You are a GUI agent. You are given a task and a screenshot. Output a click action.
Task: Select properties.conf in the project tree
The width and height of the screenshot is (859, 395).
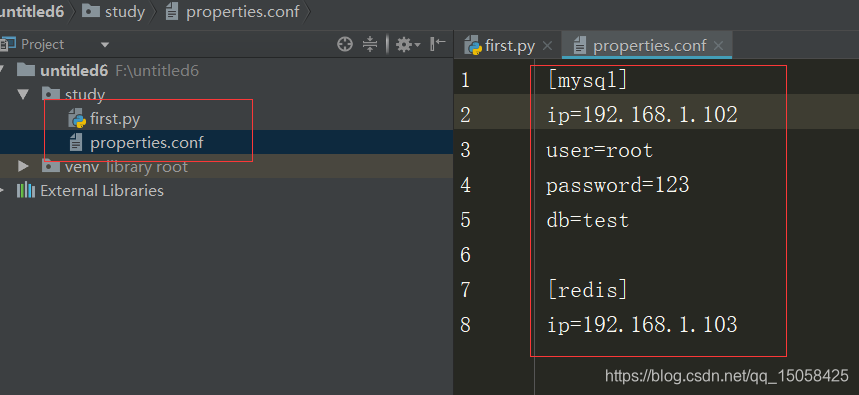pos(147,142)
